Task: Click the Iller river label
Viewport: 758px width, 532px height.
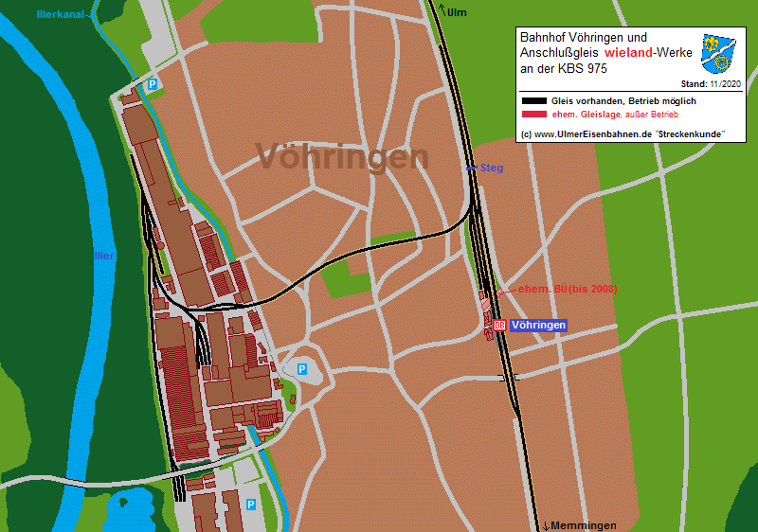Action: (104, 256)
